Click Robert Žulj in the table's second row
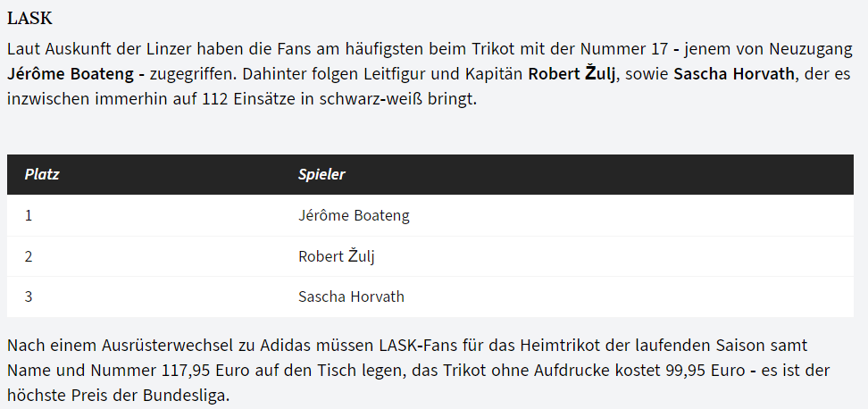This screenshot has height=409, width=868. [x=337, y=256]
